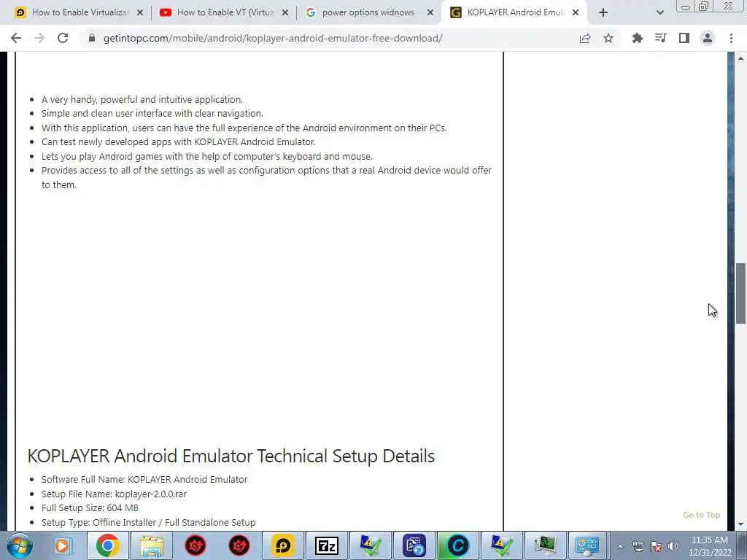Reload the current page
This screenshot has height=560, width=747.
point(63,38)
